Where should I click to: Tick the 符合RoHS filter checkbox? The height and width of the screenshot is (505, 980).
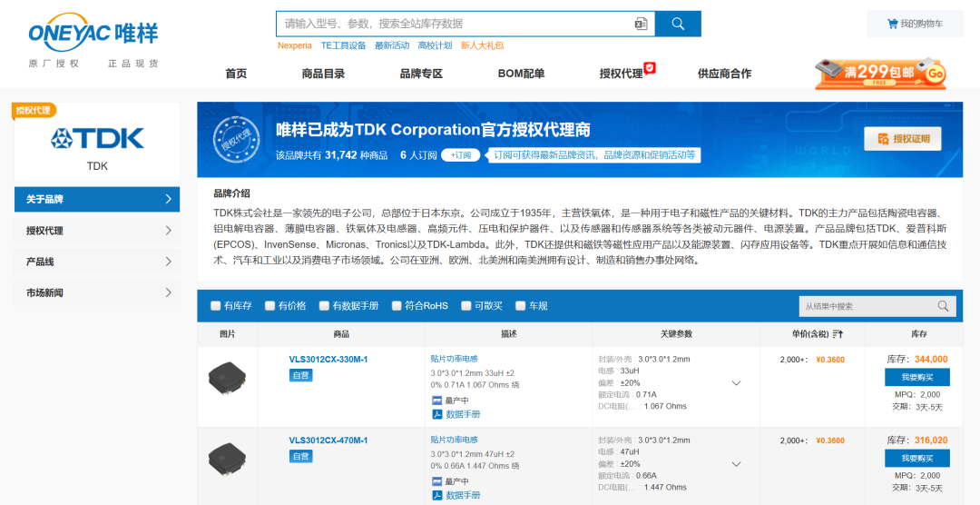[397, 306]
